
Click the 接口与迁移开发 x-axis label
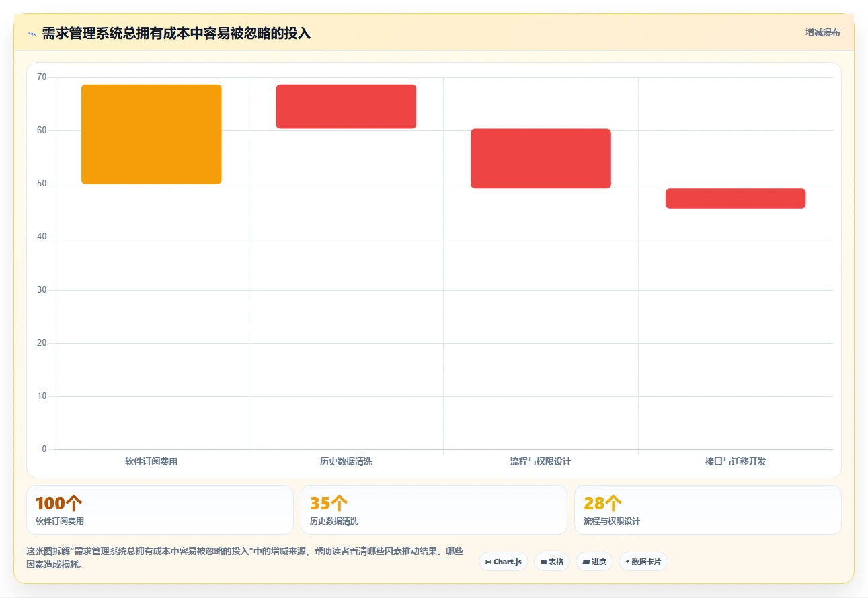736,461
